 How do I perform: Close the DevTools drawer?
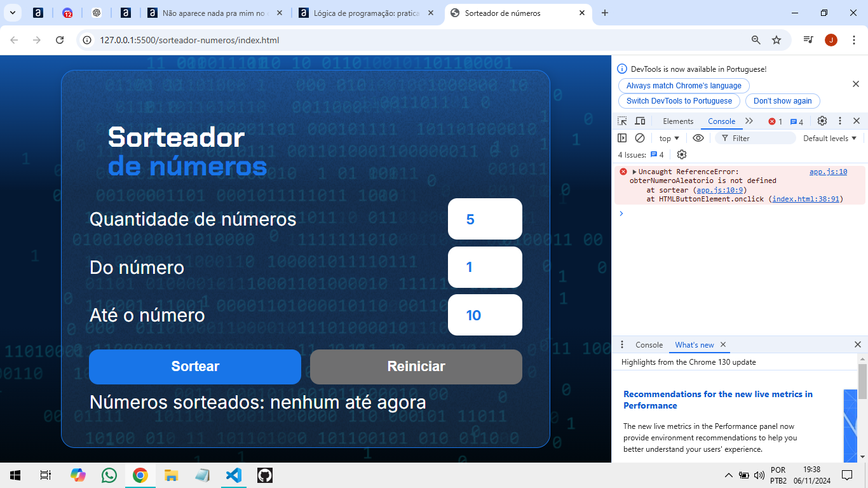click(x=858, y=344)
